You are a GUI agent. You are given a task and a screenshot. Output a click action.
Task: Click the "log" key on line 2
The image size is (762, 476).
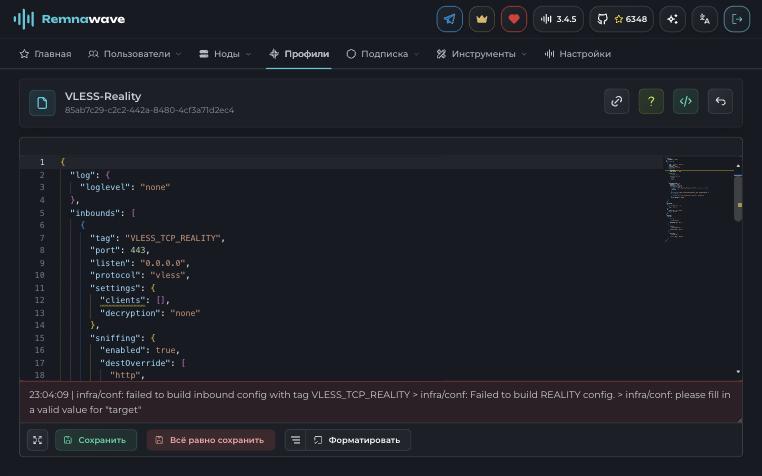83,175
